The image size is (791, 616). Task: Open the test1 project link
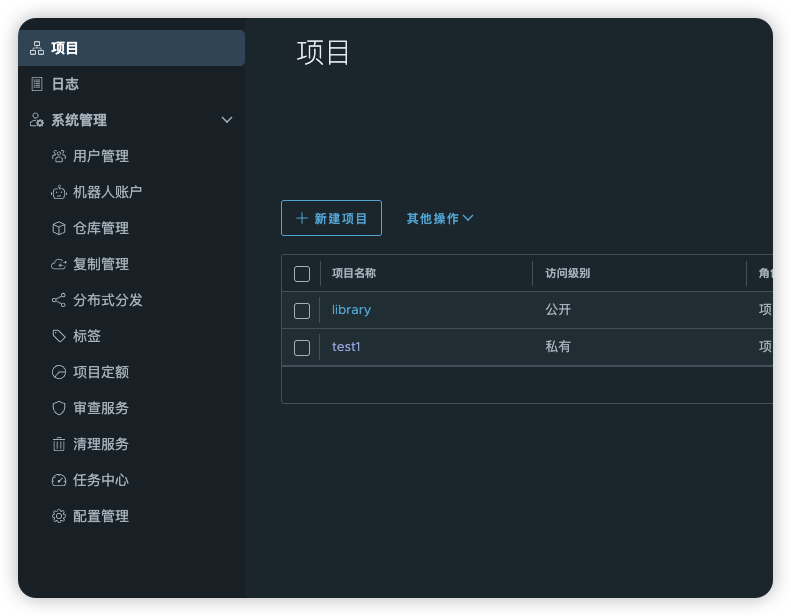(346, 347)
